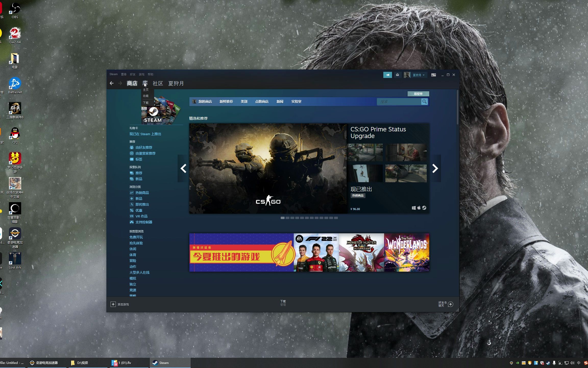588x368 pixels.
Task: Open 夏狩月 account dropdown in title bar
Action: (x=419, y=75)
